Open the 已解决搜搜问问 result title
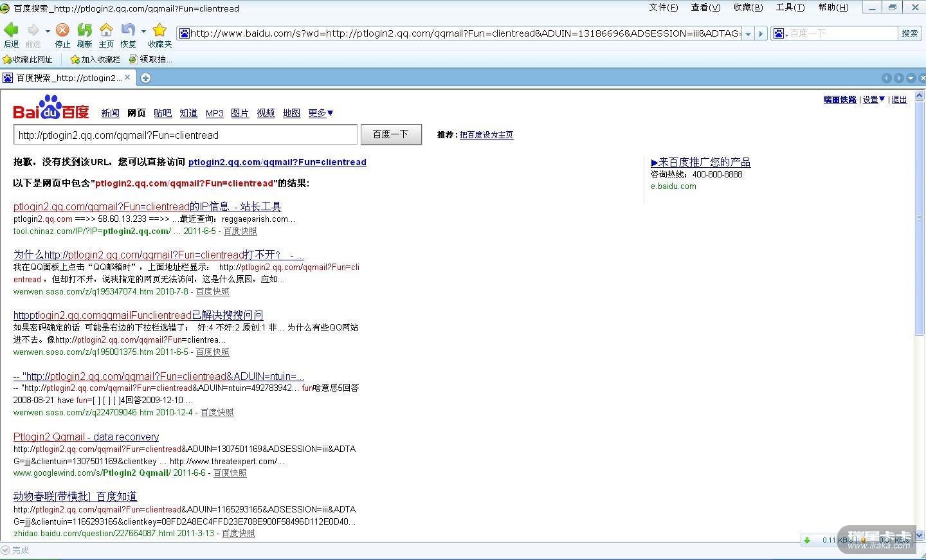The height and width of the screenshot is (560, 926). pos(138,315)
